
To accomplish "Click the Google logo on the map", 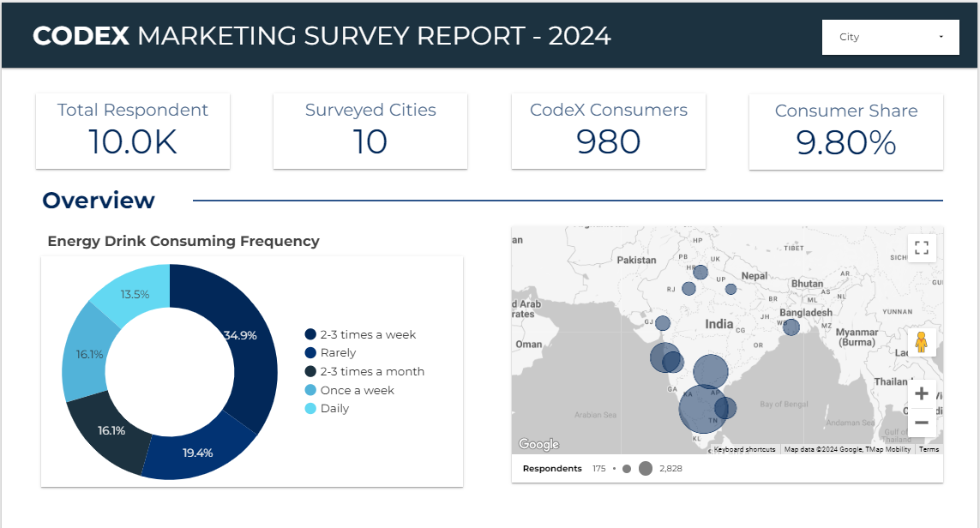I will click(538, 444).
